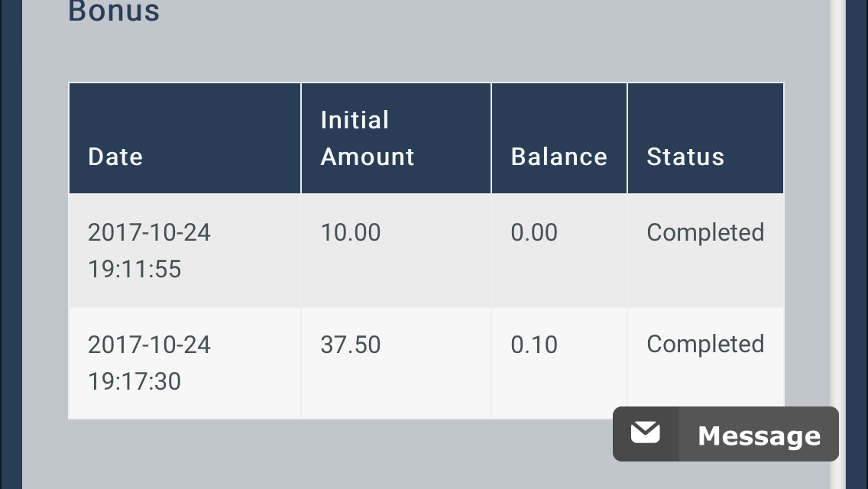Click the Date column header

pyautogui.click(x=185, y=138)
